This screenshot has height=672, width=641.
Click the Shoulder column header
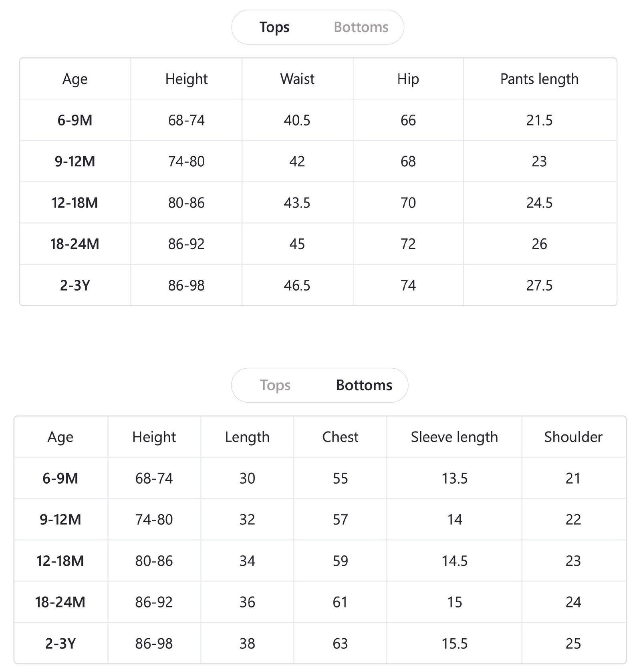[573, 437]
